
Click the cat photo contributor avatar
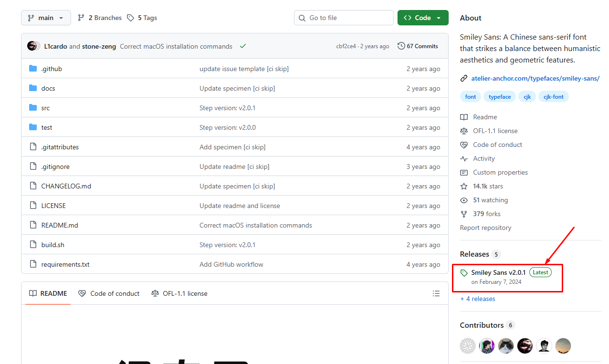point(506,346)
